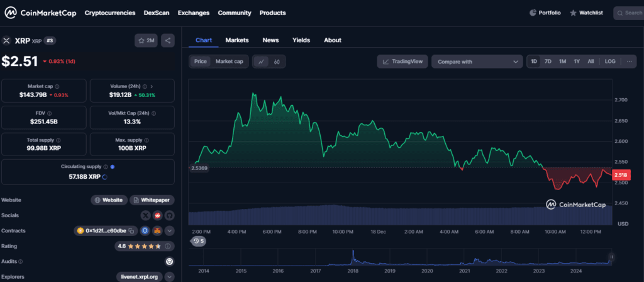
Task: Open the chart more options (three dots)
Action: tap(629, 61)
